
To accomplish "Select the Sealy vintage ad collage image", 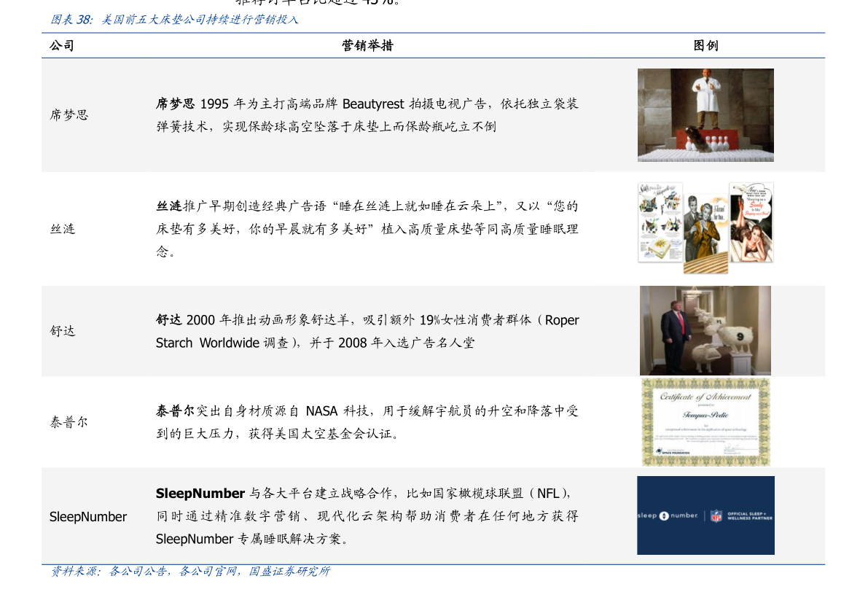I will 705,227.
